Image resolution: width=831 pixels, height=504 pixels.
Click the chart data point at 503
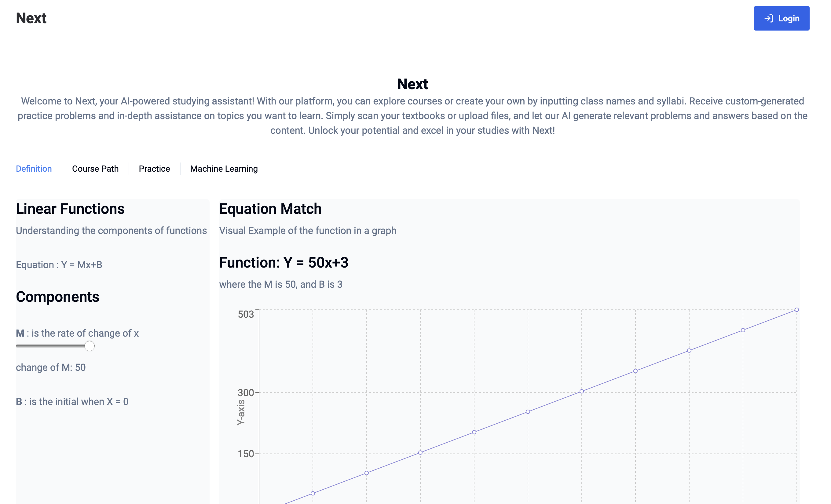pyautogui.click(x=796, y=310)
